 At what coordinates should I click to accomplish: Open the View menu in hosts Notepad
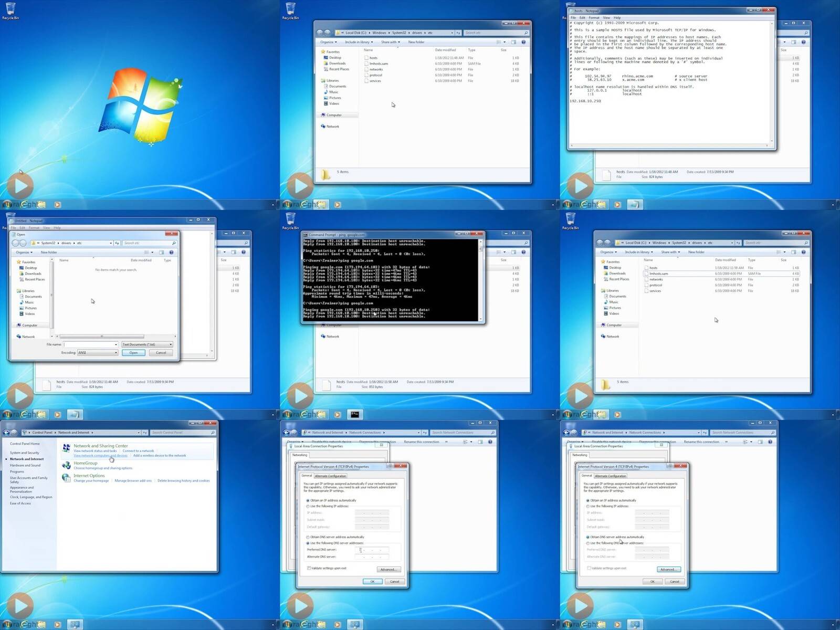(x=606, y=17)
